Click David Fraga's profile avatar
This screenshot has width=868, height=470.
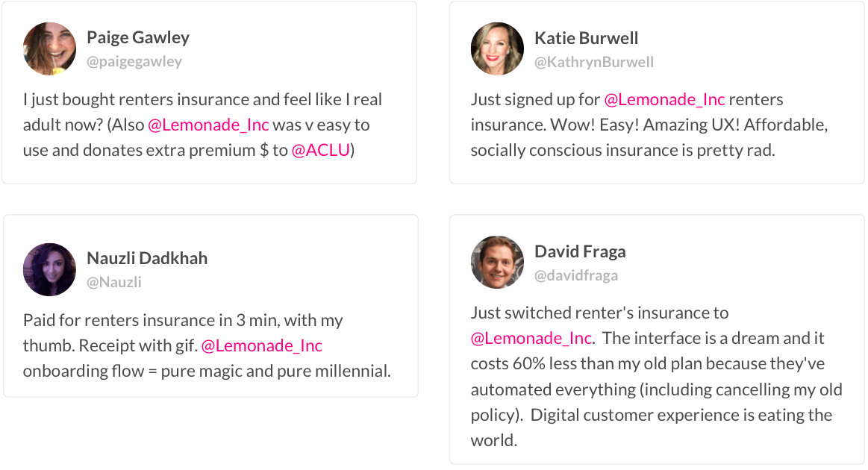pyautogui.click(x=497, y=263)
